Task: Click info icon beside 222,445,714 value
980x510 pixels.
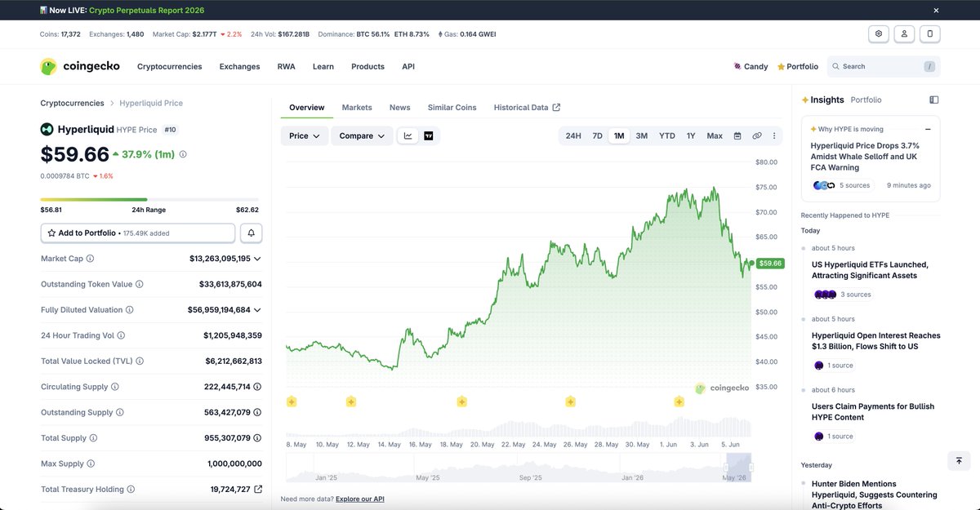Action: pyautogui.click(x=258, y=387)
